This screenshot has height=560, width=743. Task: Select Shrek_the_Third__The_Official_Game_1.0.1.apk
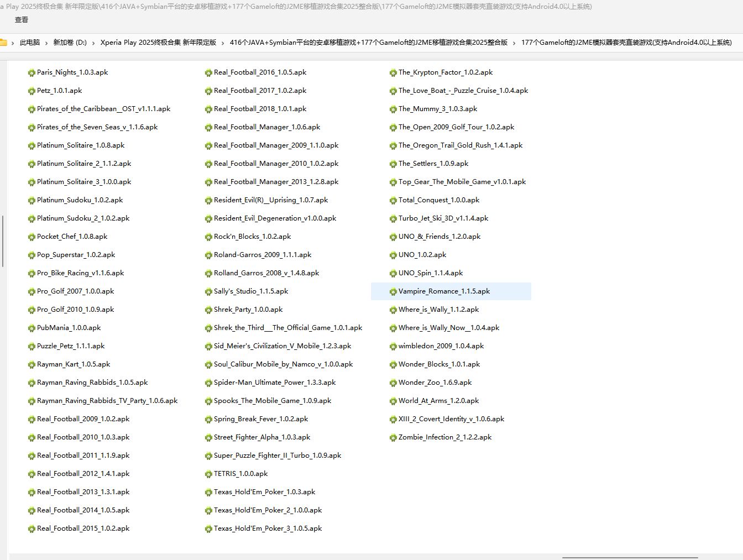pos(284,328)
